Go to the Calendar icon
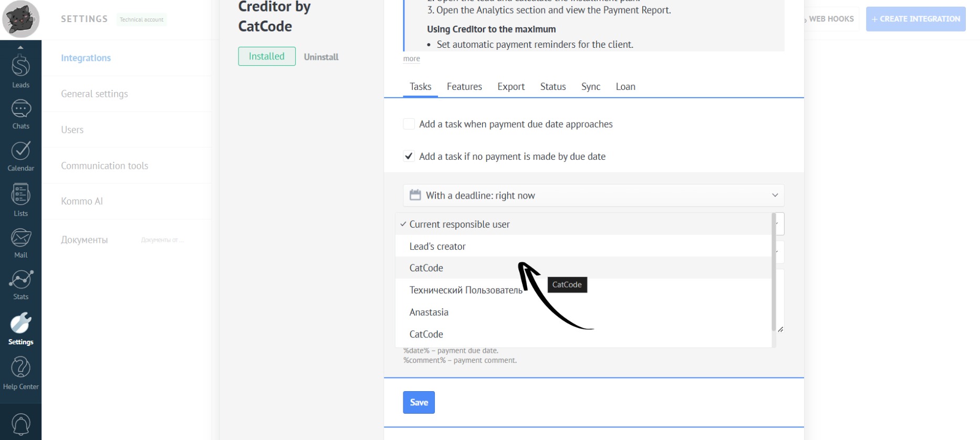 point(20,151)
